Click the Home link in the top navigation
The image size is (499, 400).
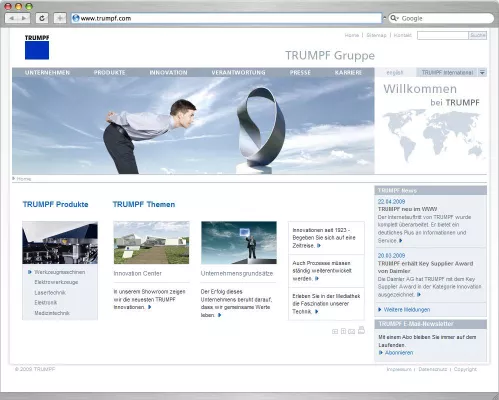pos(352,35)
